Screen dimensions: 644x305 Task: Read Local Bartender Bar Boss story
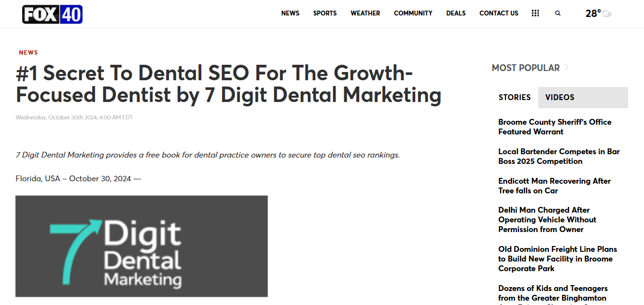[559, 156]
